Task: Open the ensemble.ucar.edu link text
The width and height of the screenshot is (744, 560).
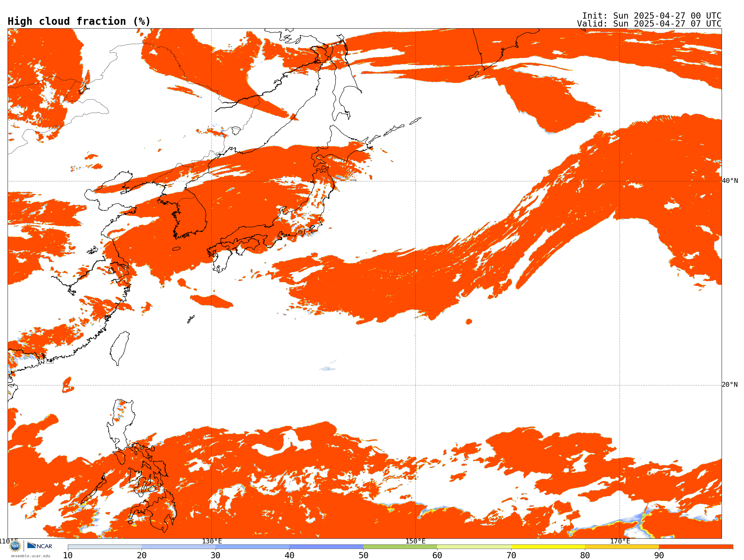Action: click(x=30, y=556)
